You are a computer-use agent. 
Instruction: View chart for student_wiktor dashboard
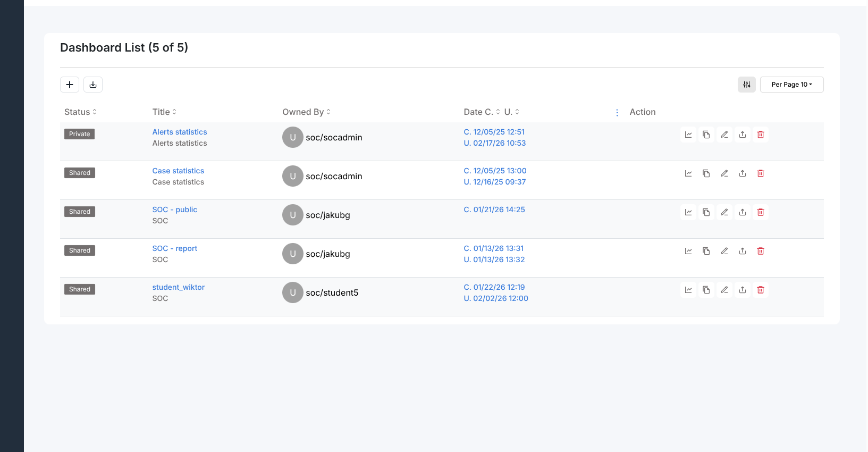688,290
